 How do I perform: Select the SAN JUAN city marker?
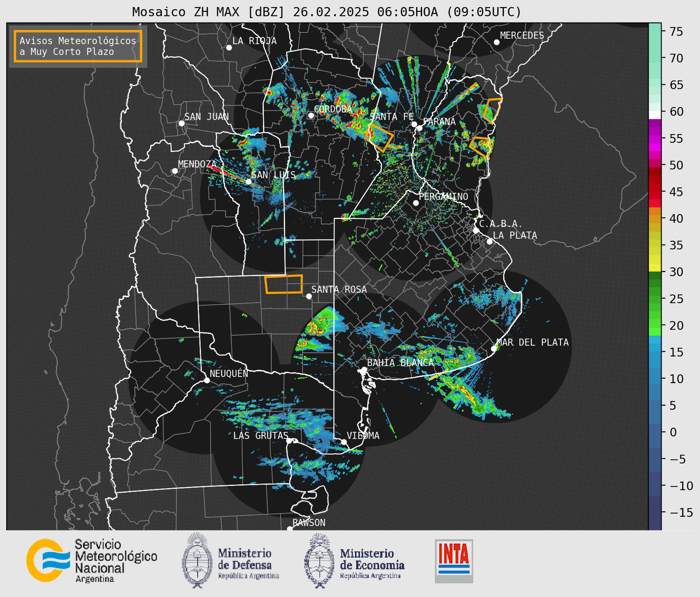pyautogui.click(x=181, y=123)
